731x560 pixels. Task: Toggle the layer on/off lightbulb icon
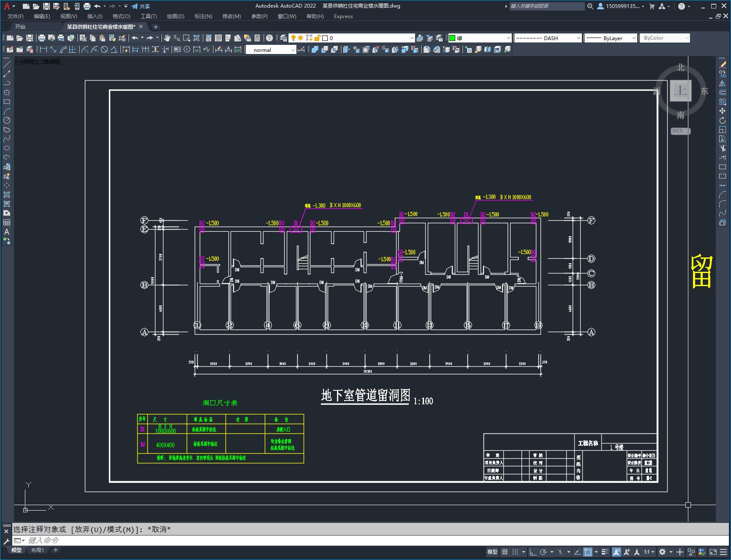click(x=293, y=38)
